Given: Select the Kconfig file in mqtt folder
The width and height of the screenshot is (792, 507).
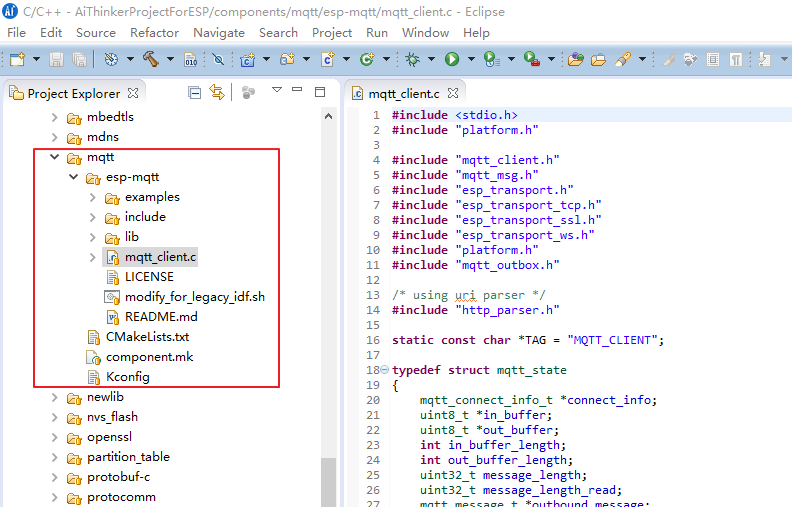Looking at the screenshot, I should click(x=127, y=377).
